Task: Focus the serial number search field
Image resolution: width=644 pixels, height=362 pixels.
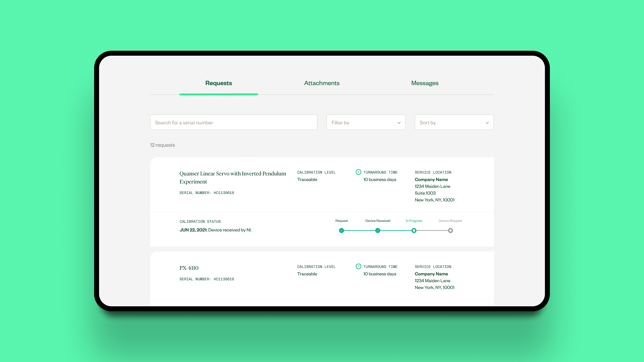Action: (233, 123)
